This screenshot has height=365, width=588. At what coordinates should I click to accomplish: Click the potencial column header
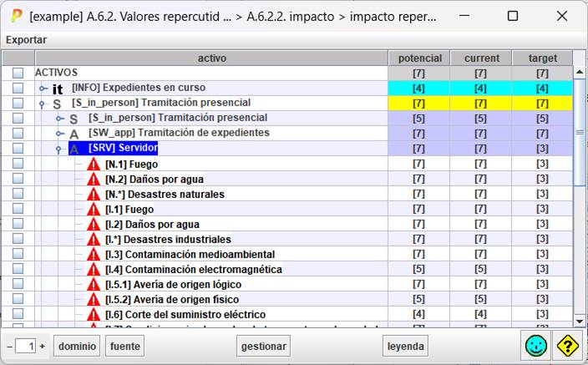pyautogui.click(x=419, y=58)
